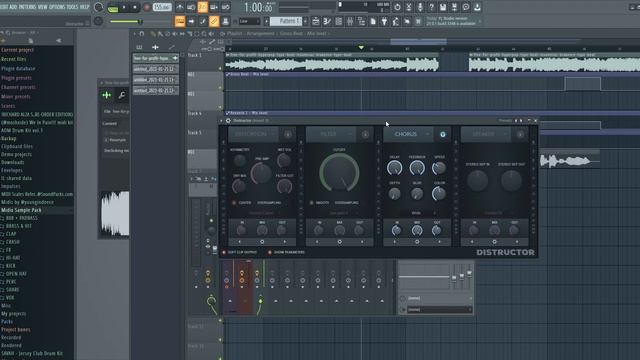This screenshot has width=640, height=360.
Task: Open the FILTER module dropdown
Action: (330, 134)
